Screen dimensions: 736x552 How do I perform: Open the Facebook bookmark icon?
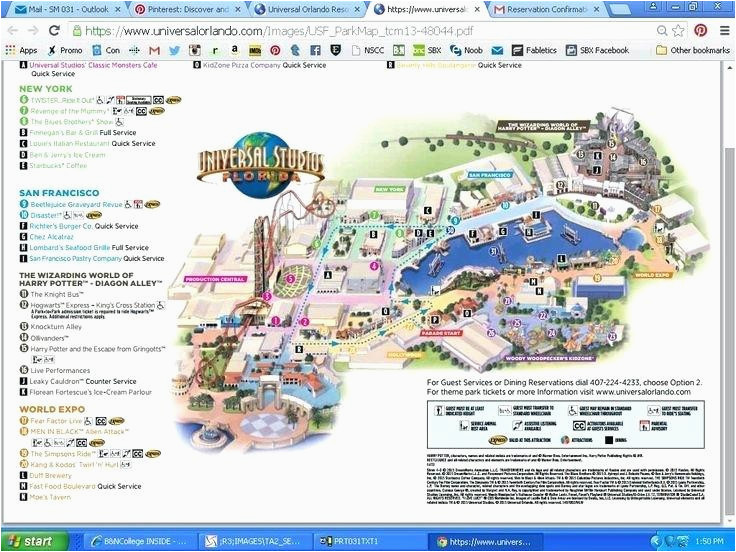[x=315, y=50]
